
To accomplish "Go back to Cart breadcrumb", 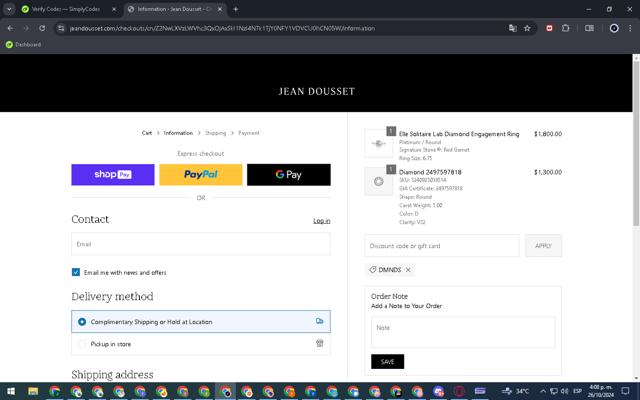I will [147, 133].
